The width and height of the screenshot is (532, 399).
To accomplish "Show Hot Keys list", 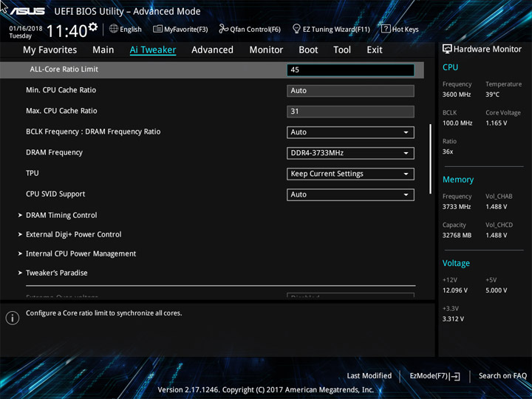I will [x=400, y=29].
